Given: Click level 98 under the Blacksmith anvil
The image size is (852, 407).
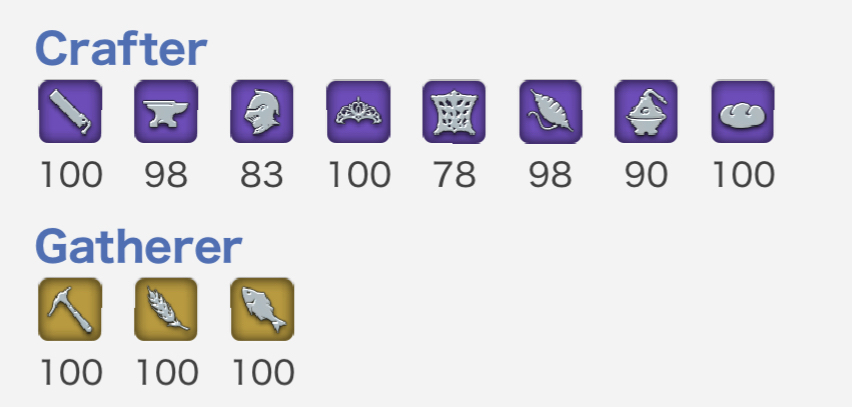Looking at the screenshot, I should click(x=166, y=175).
